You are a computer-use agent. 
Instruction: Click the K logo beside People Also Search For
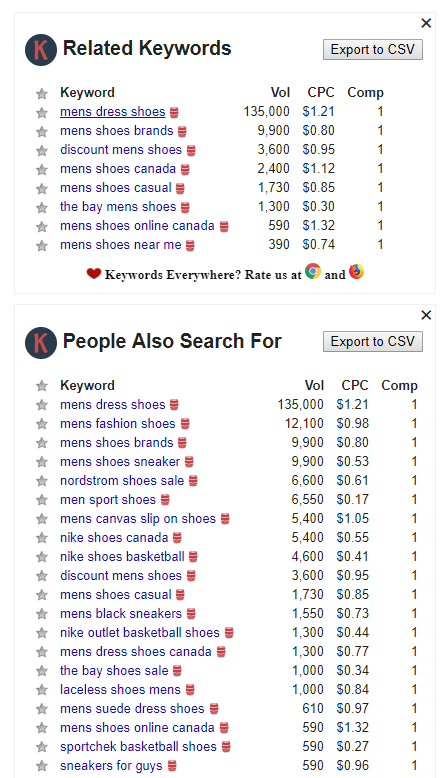[41, 342]
